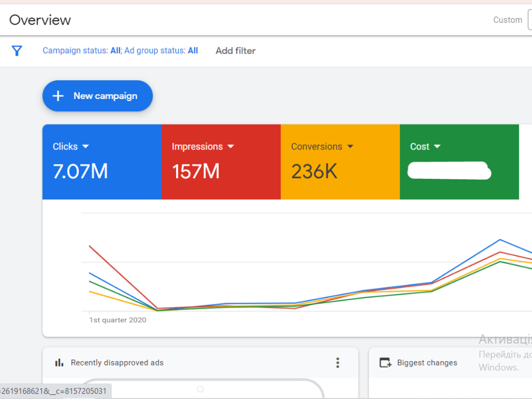Select the 7.07M clicks value
This screenshot has width=532, height=399.
(x=80, y=171)
